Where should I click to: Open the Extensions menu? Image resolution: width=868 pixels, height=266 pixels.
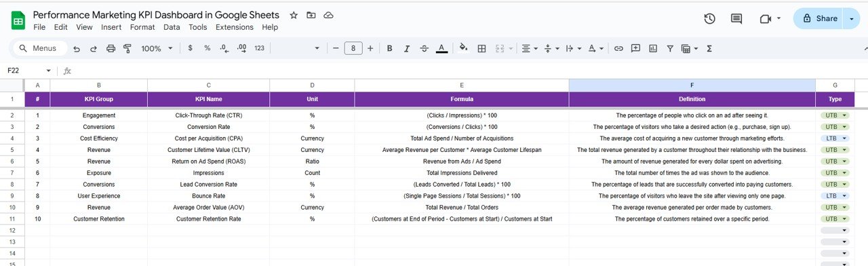click(235, 27)
